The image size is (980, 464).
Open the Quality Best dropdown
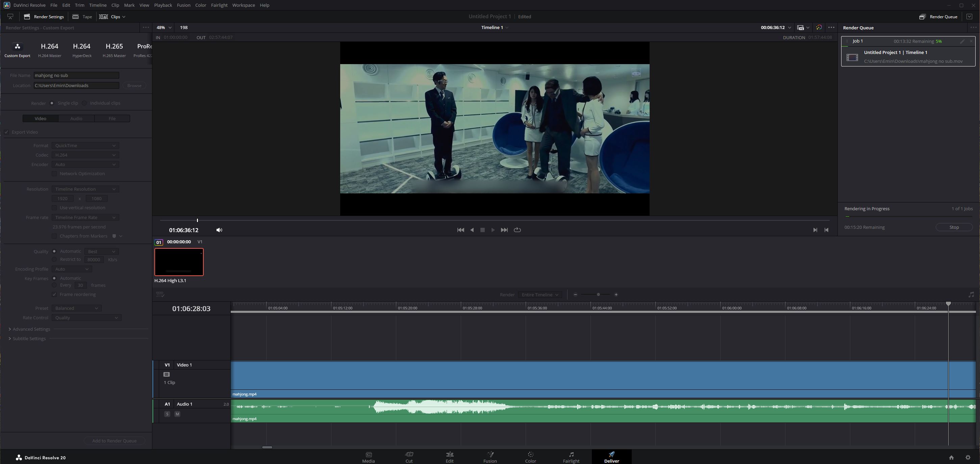pyautogui.click(x=101, y=251)
